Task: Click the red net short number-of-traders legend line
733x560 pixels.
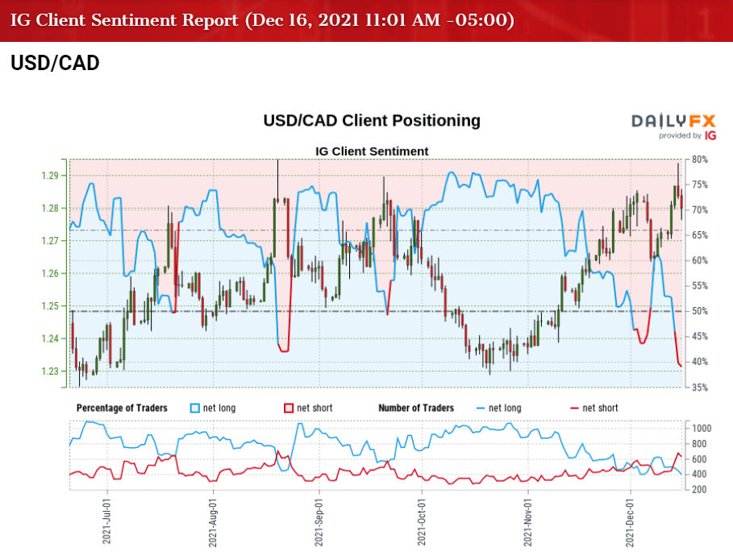Action: pyautogui.click(x=574, y=409)
